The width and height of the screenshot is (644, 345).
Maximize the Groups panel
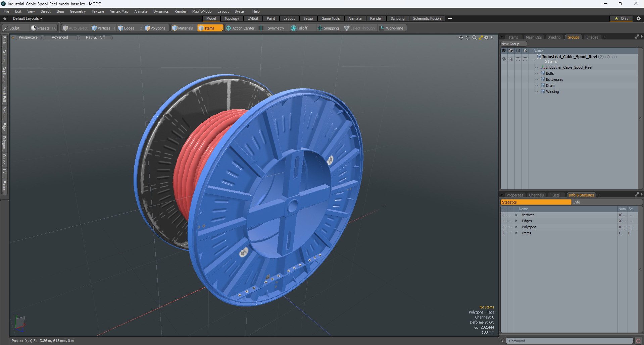(637, 37)
